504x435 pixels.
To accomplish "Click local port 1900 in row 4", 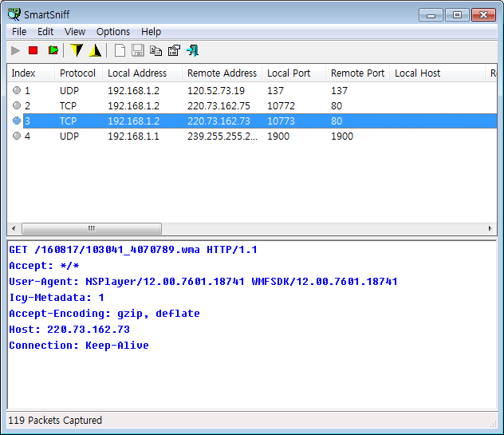I will [x=278, y=136].
